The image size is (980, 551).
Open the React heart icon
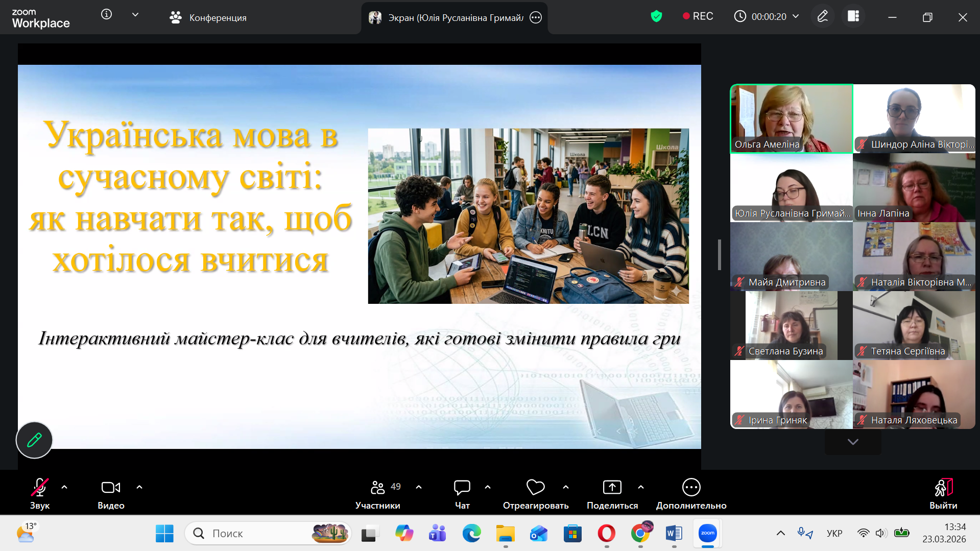pos(535,488)
